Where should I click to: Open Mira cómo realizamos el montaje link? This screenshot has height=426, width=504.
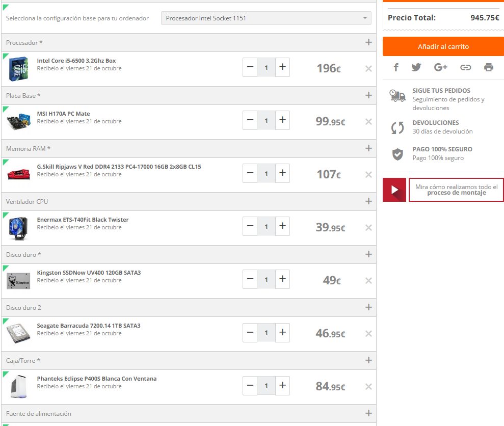pos(457,190)
